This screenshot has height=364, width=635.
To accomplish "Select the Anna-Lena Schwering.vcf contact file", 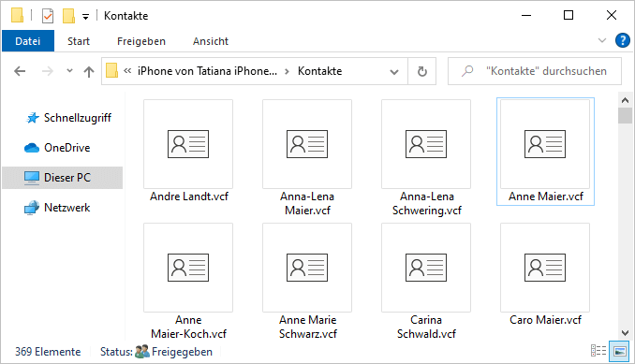I will [x=426, y=158].
